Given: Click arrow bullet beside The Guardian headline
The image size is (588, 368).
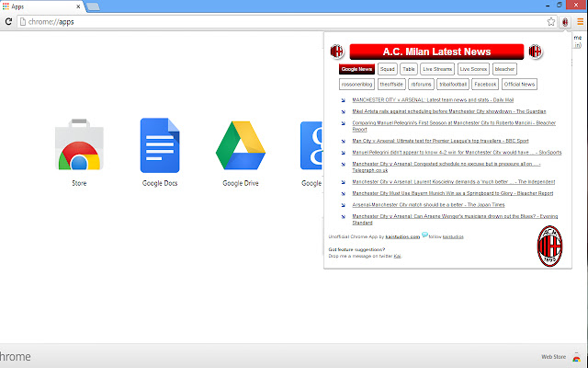Looking at the screenshot, I should (x=343, y=111).
